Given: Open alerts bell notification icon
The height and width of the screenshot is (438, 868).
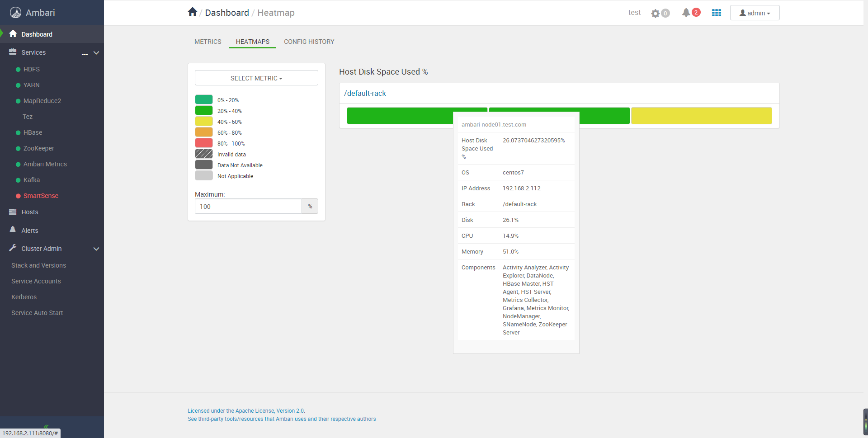Looking at the screenshot, I should [x=686, y=13].
